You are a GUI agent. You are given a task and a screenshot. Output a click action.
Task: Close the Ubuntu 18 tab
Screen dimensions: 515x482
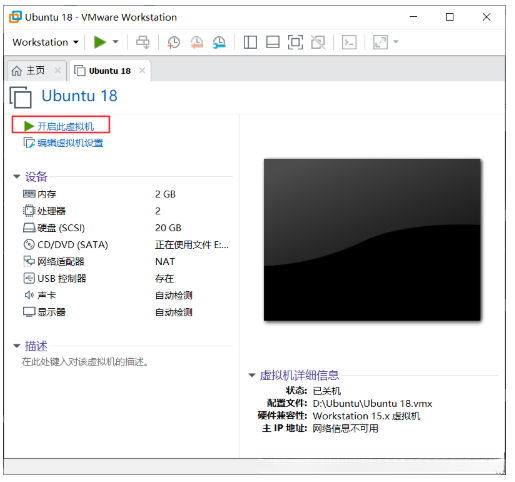(142, 70)
